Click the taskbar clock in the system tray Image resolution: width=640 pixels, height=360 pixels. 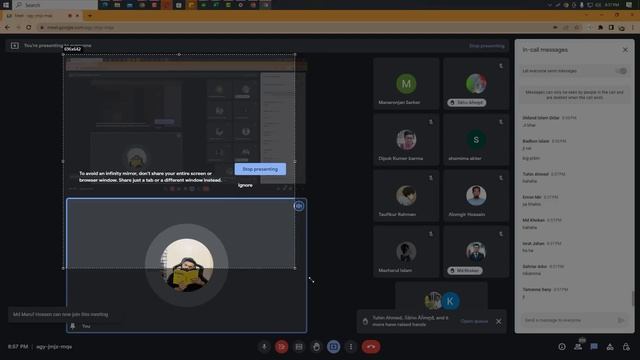612,5
